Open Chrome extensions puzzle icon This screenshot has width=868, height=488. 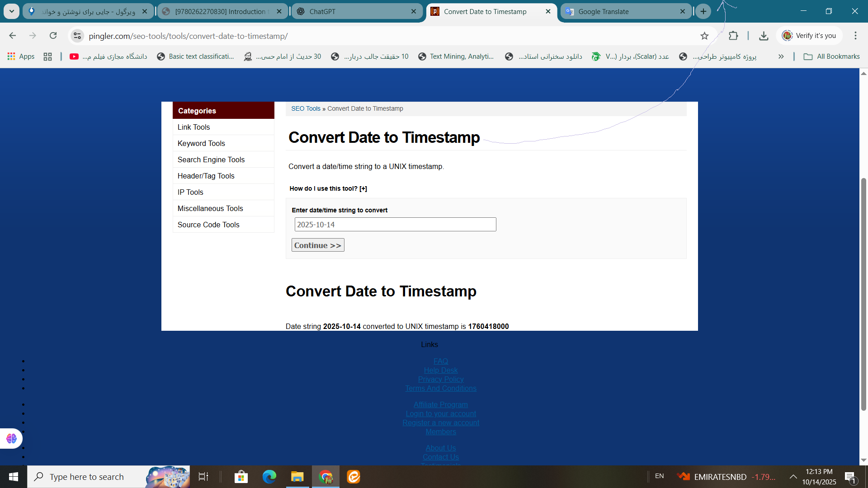pyautogui.click(x=733, y=36)
